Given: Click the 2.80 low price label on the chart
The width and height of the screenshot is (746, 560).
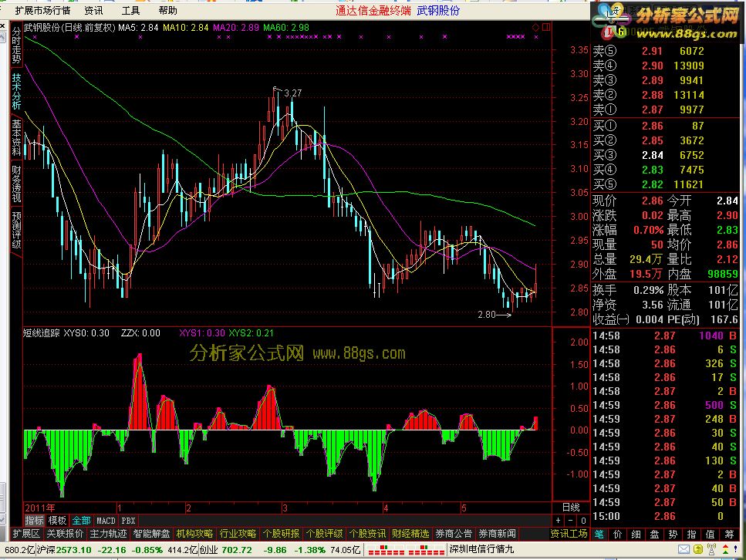Looking at the screenshot, I should click(487, 314).
